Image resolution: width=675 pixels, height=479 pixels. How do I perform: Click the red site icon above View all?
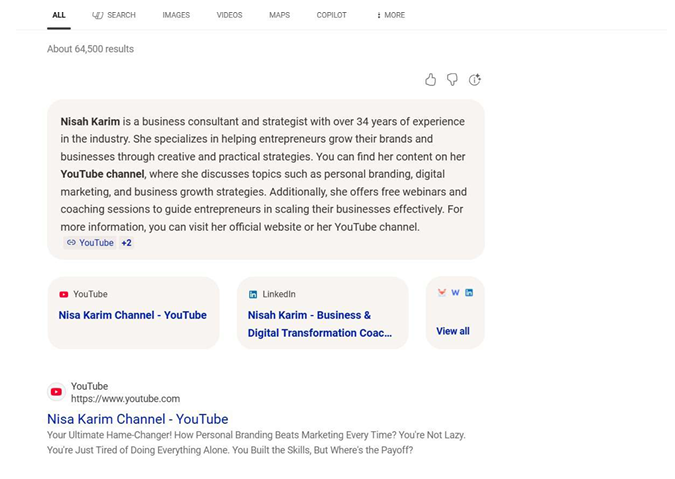[442, 293]
